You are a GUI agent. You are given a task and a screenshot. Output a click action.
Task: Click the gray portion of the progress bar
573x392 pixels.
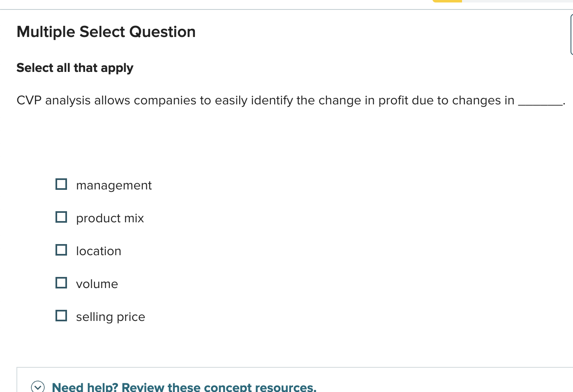pyautogui.click(x=514, y=1)
